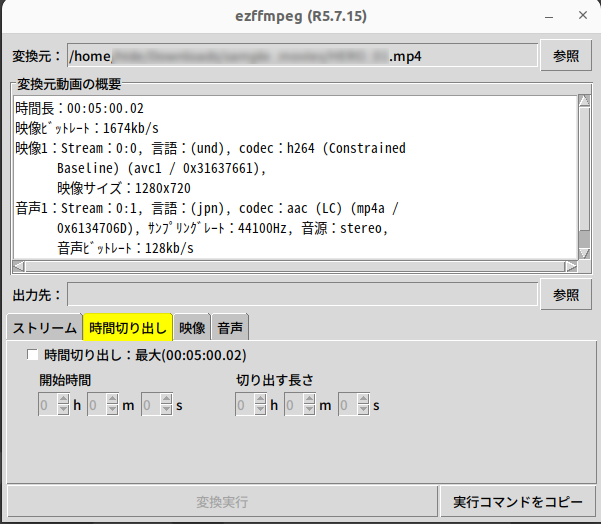
Task: Decrease 開始時間 hours with down arrow
Action: (x=63, y=410)
